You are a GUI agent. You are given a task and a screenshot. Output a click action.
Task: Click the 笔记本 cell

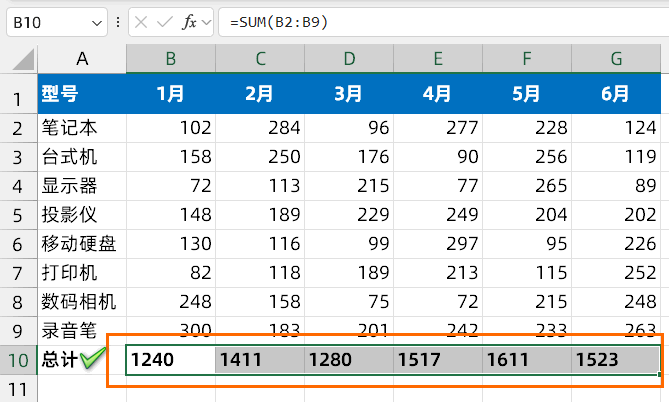coord(82,128)
